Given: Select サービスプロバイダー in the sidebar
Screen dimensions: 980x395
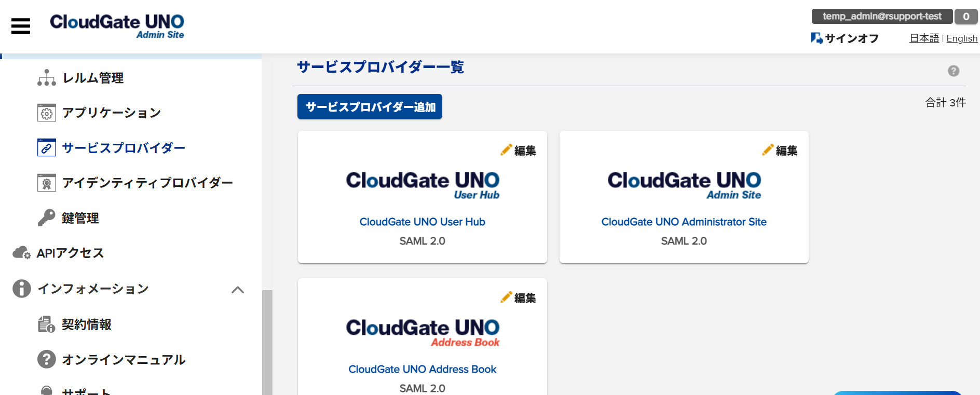Looking at the screenshot, I should [124, 148].
